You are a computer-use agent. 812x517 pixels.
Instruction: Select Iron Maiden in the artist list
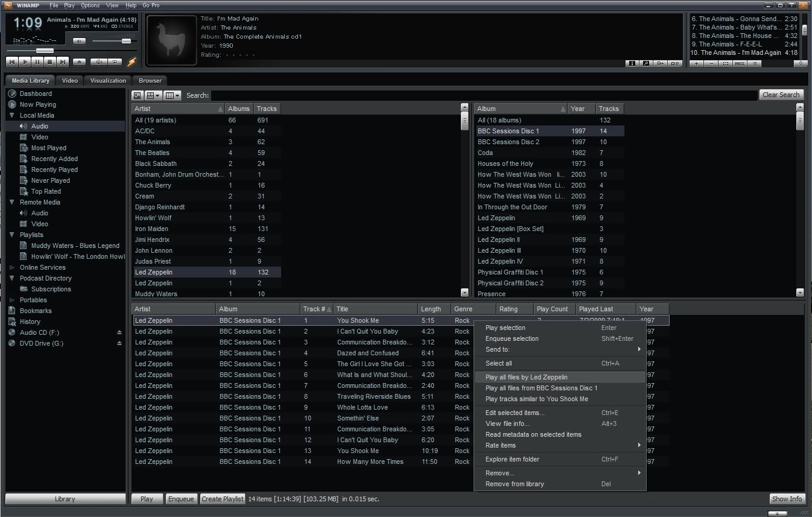[206, 229]
